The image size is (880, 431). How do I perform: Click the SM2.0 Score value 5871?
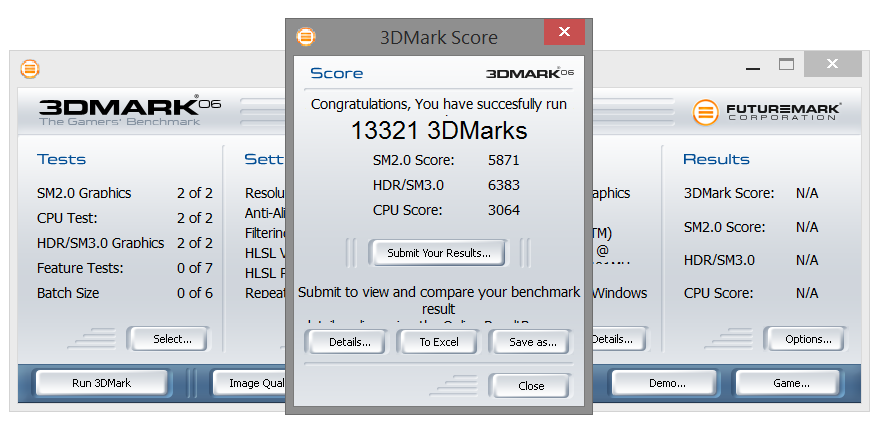point(503,161)
